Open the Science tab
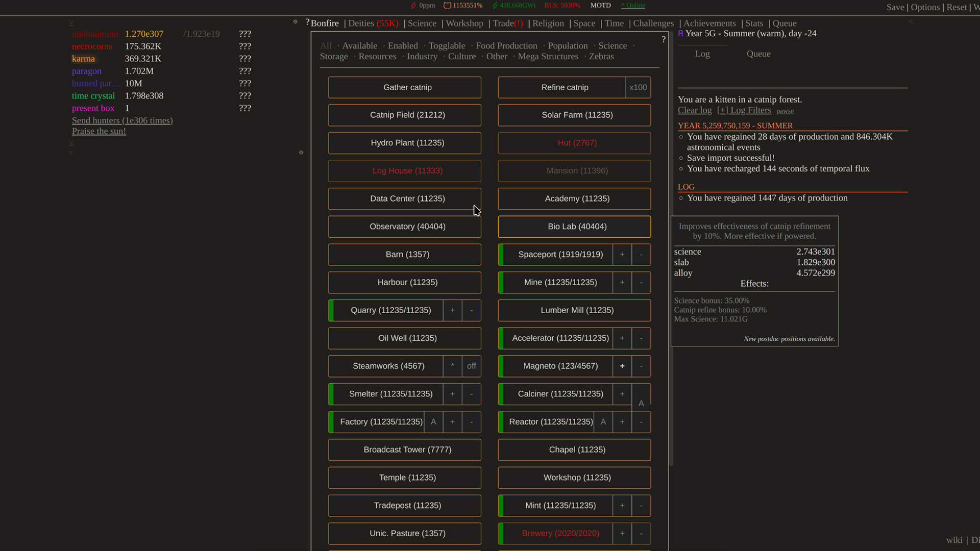The height and width of the screenshot is (551, 980). (422, 23)
